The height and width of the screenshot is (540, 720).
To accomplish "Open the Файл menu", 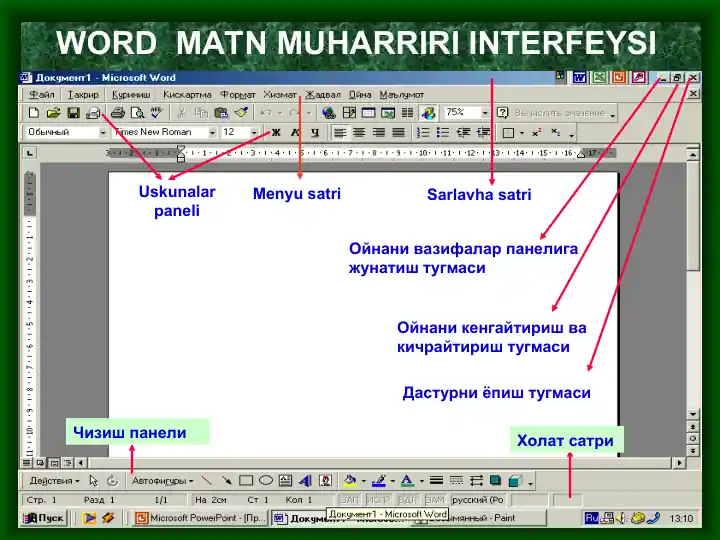I will pyautogui.click(x=42, y=95).
